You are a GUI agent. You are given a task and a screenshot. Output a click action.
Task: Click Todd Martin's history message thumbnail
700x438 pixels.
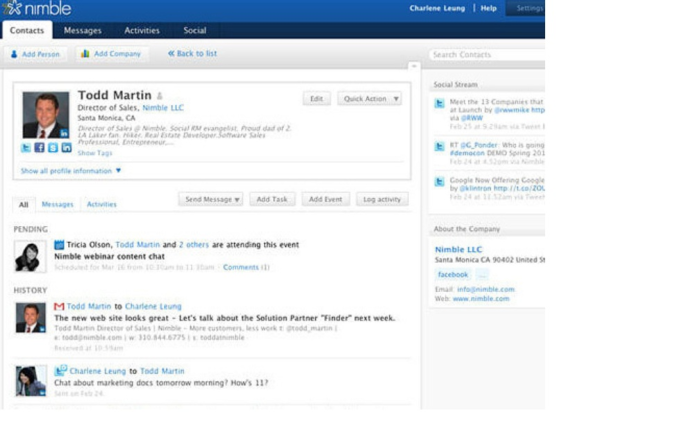pyautogui.click(x=30, y=317)
